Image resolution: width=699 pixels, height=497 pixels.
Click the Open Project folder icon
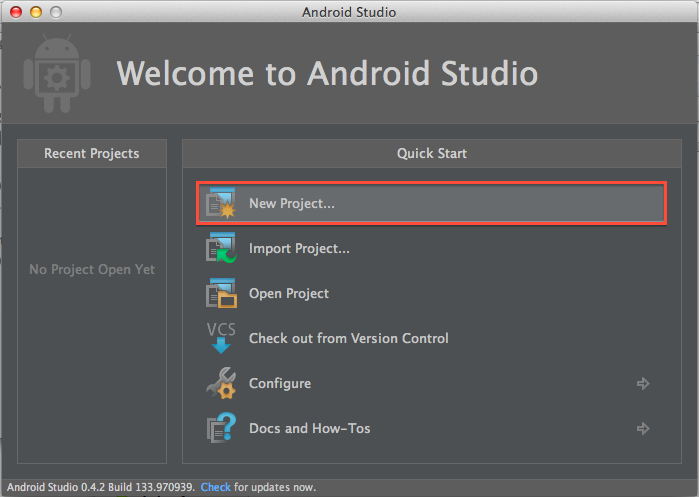[221, 293]
